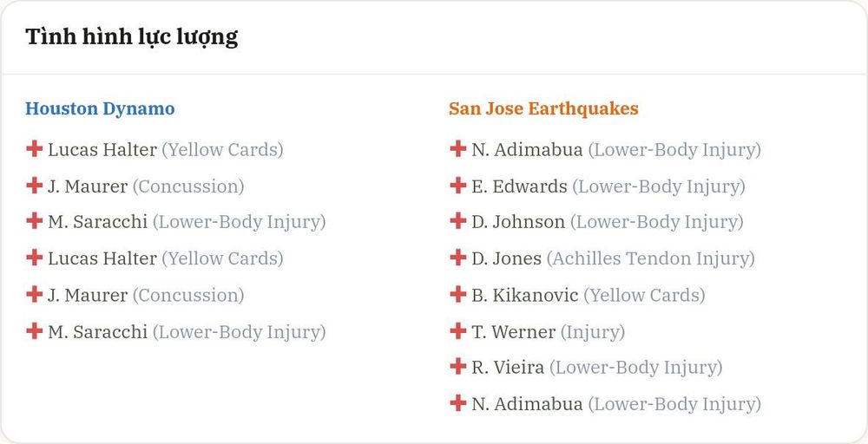
Task: Click the player name T. Werner
Action: coord(514,332)
